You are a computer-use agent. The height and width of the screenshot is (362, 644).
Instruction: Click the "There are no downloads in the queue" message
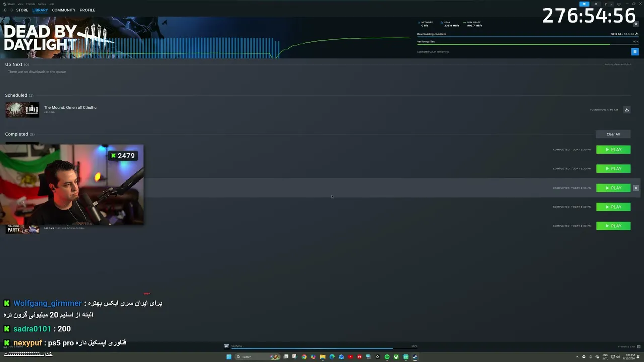tap(37, 72)
